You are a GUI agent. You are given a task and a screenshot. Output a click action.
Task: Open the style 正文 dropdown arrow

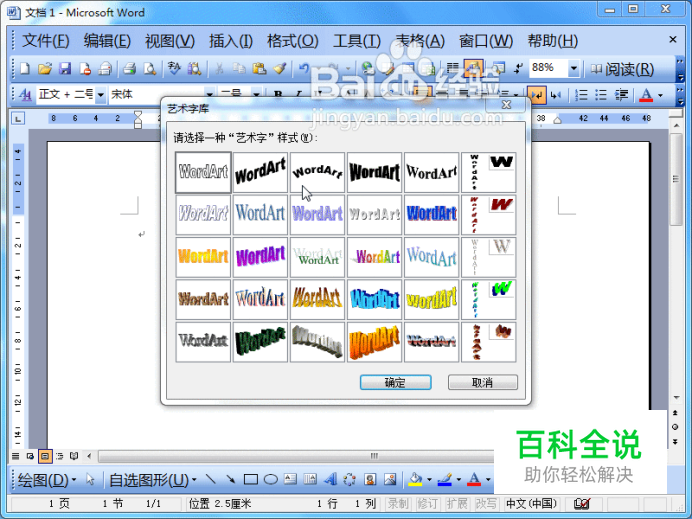(101, 94)
